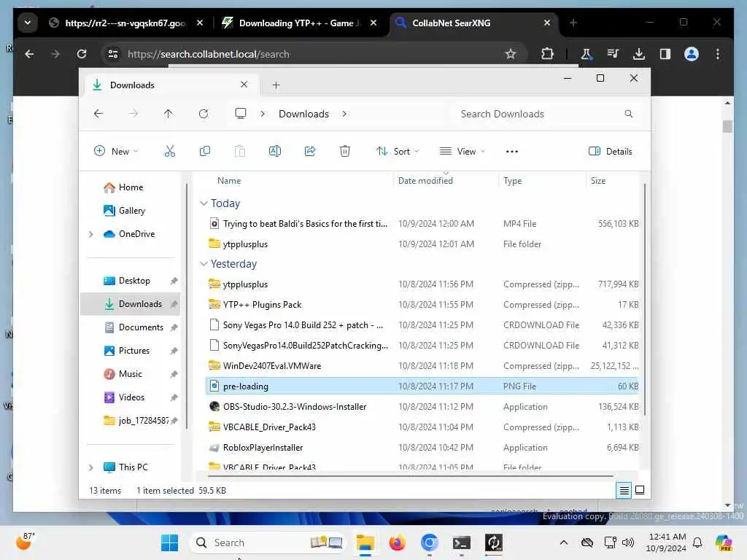
Task: Open the See more (three dots) menu
Action: pos(511,152)
